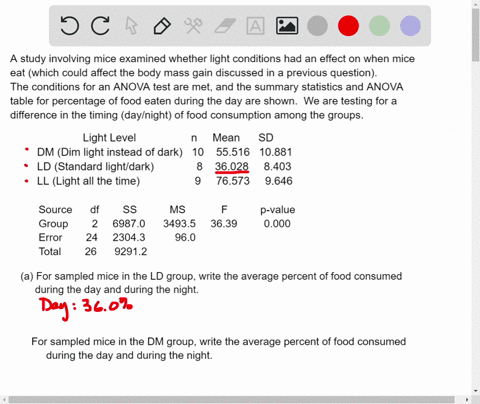Click the handwritten 'Day: 36.0%' annotation
The height and width of the screenshot is (404, 480).
[x=86, y=308]
